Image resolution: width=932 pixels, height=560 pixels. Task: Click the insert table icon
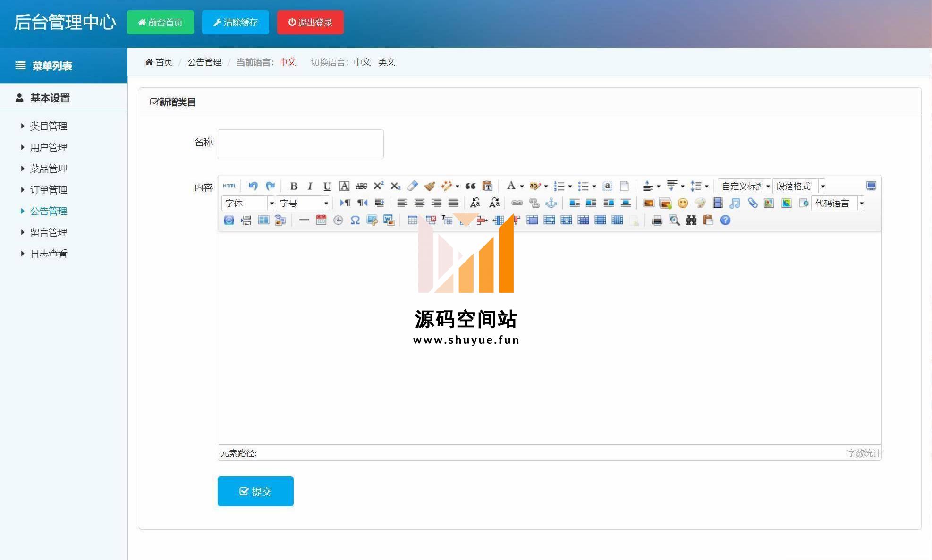[413, 220]
